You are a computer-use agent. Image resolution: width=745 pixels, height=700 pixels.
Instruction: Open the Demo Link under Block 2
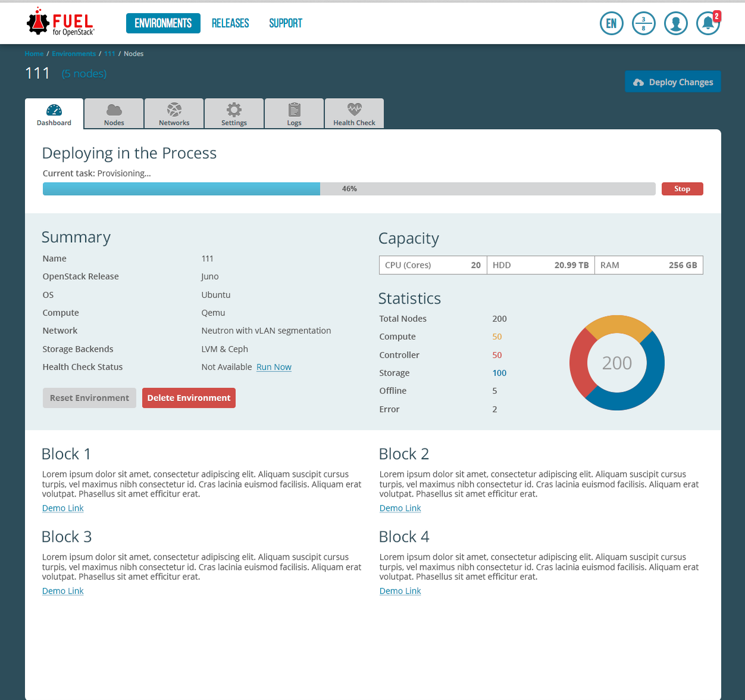pyautogui.click(x=400, y=508)
